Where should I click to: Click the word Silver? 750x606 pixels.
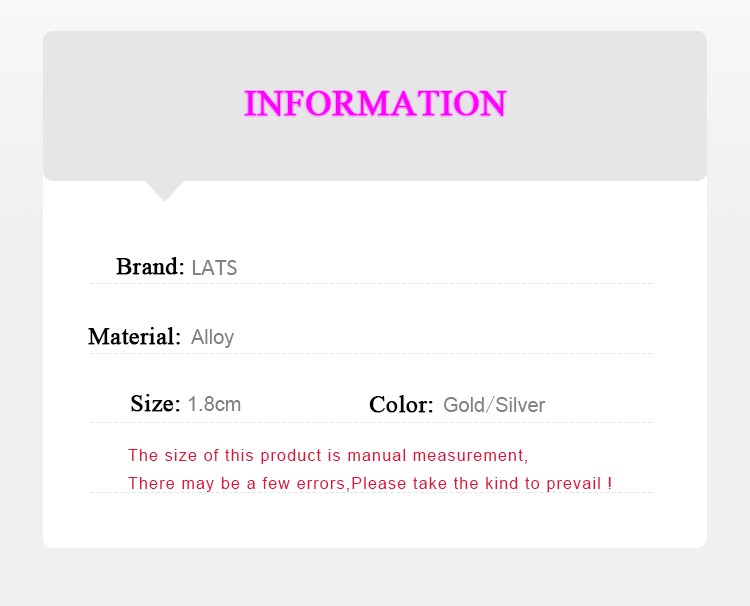click(520, 405)
